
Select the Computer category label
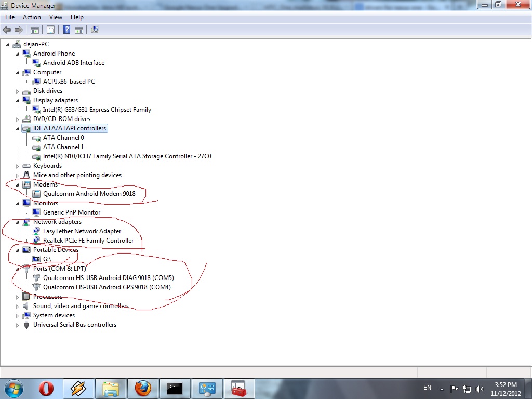click(x=47, y=72)
